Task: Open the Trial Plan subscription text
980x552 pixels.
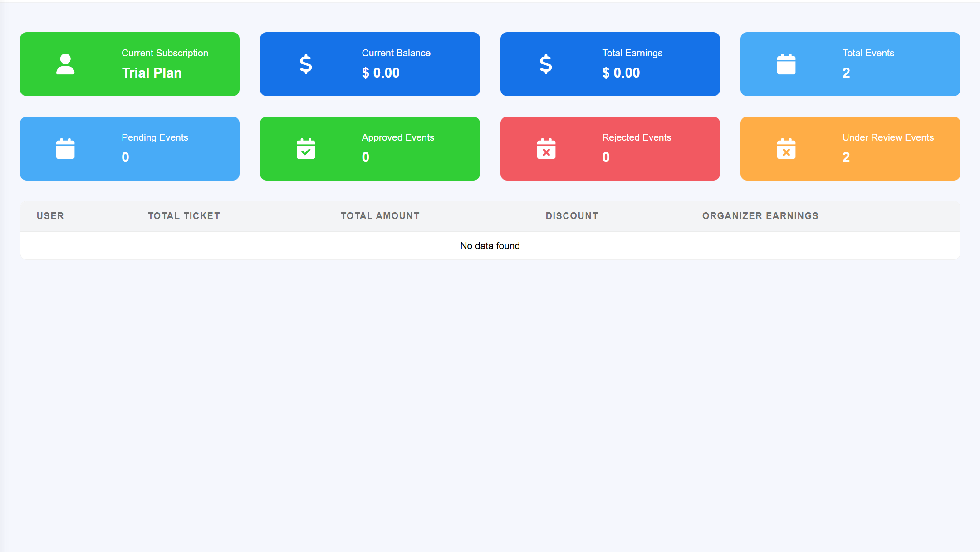Action: (152, 73)
